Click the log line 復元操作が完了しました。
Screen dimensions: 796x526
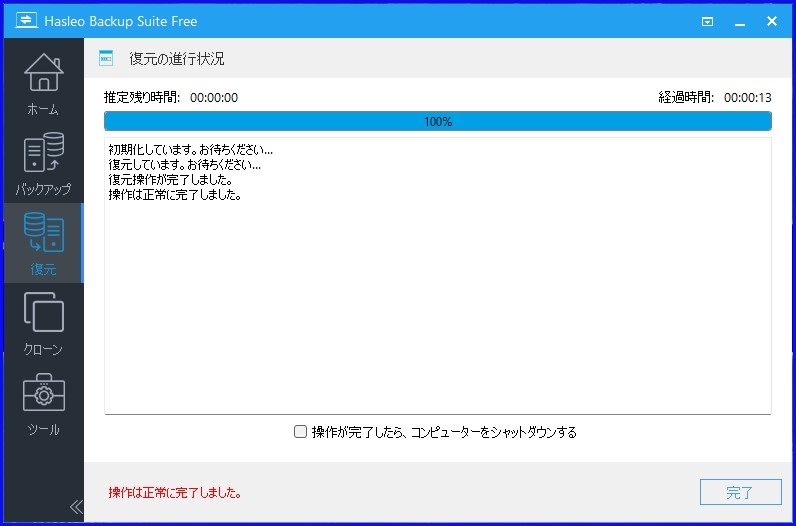[x=171, y=180]
